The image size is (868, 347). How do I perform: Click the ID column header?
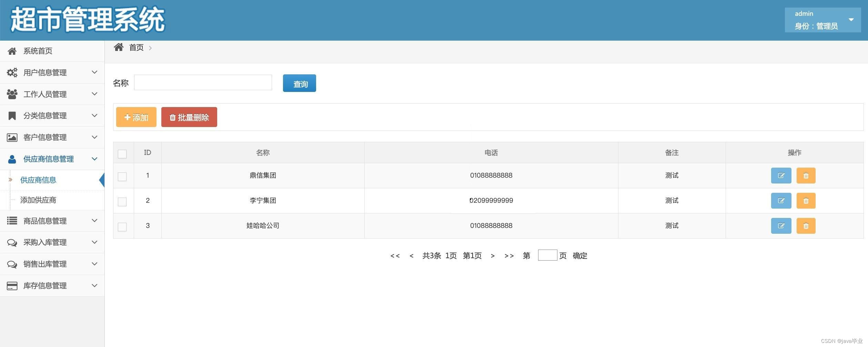(x=148, y=153)
